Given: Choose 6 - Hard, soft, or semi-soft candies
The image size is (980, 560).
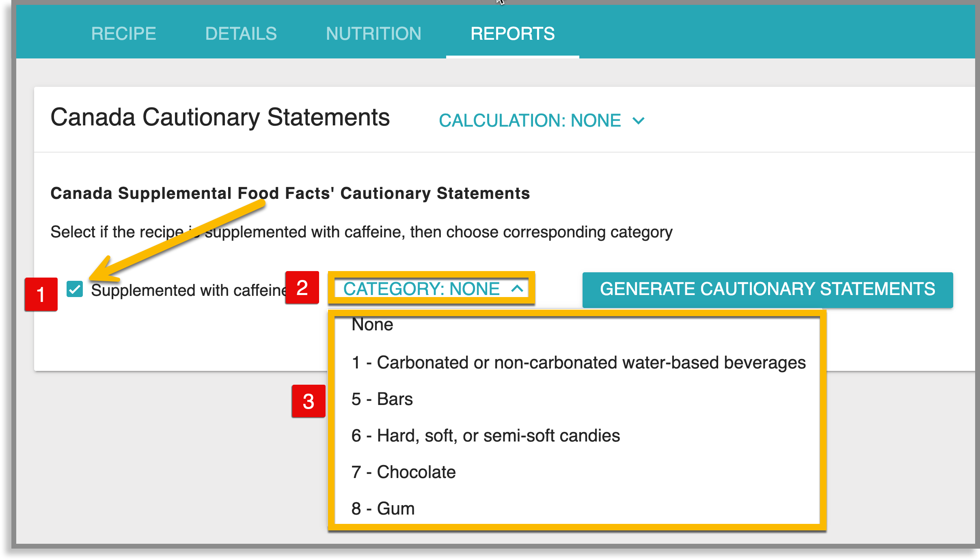Looking at the screenshot, I should (x=486, y=435).
